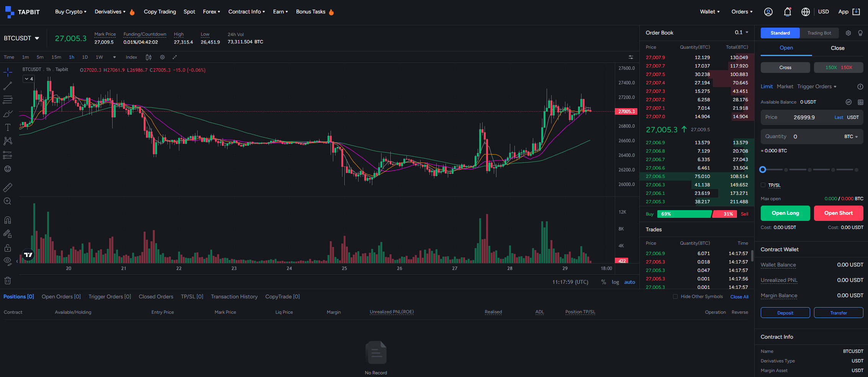The height and width of the screenshot is (377, 868).
Task: Click the Deposit button
Action: pyautogui.click(x=785, y=313)
